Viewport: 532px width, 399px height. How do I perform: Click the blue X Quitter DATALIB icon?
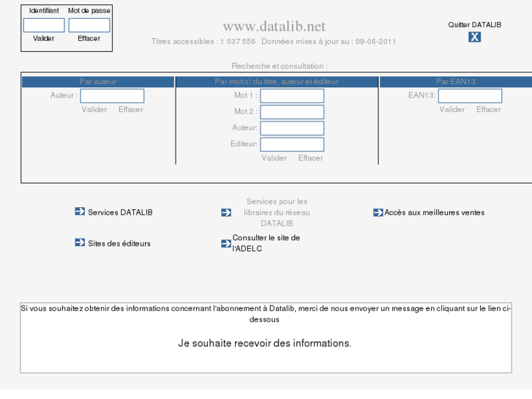(474, 37)
